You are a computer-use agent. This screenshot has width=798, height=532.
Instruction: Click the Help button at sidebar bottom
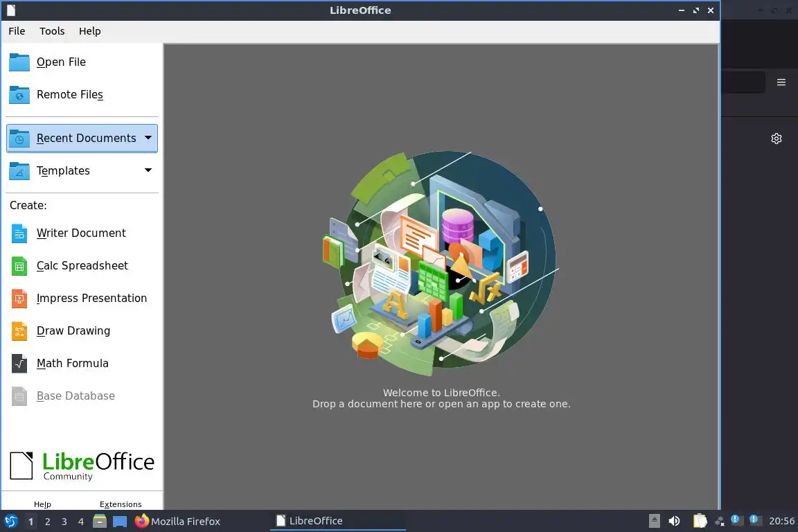point(42,504)
